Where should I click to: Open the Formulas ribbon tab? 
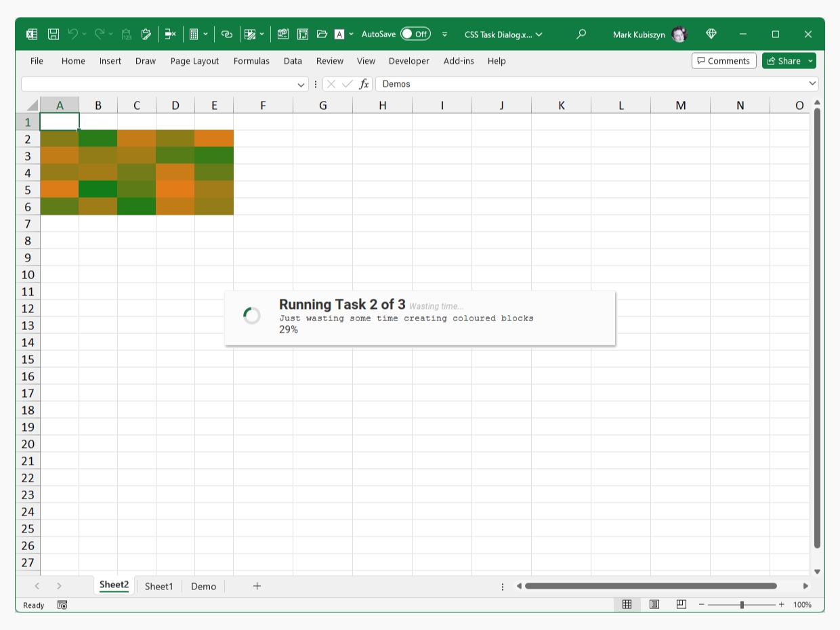pos(251,61)
